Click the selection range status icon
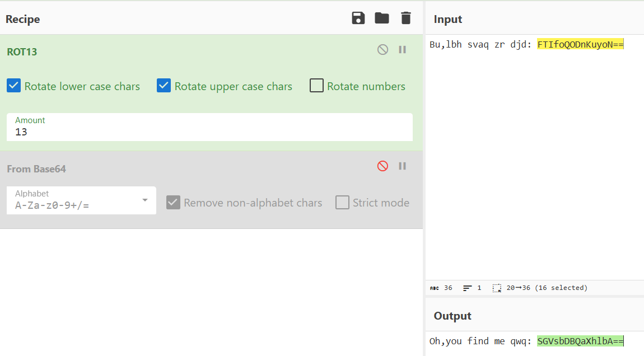The height and width of the screenshot is (356, 644). 497,288
